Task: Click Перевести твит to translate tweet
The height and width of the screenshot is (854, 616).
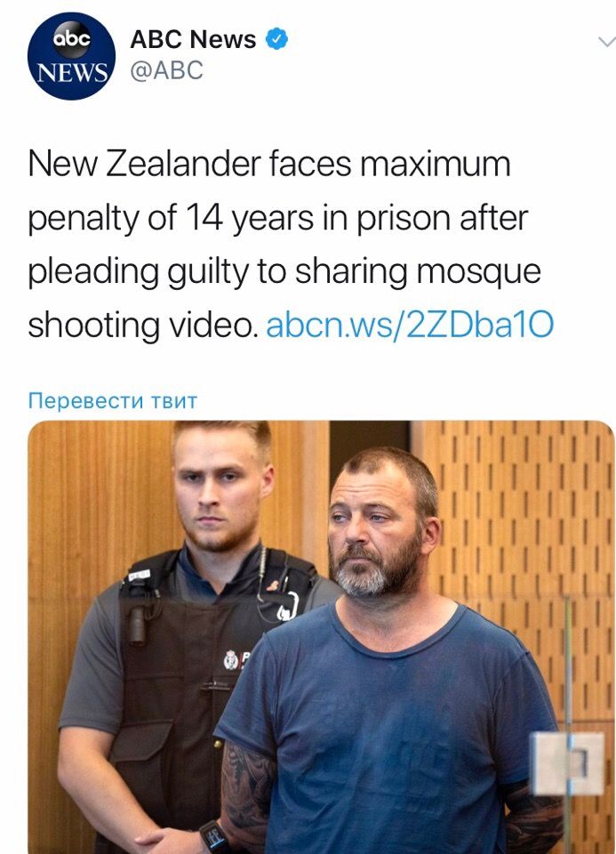Action: (x=113, y=401)
